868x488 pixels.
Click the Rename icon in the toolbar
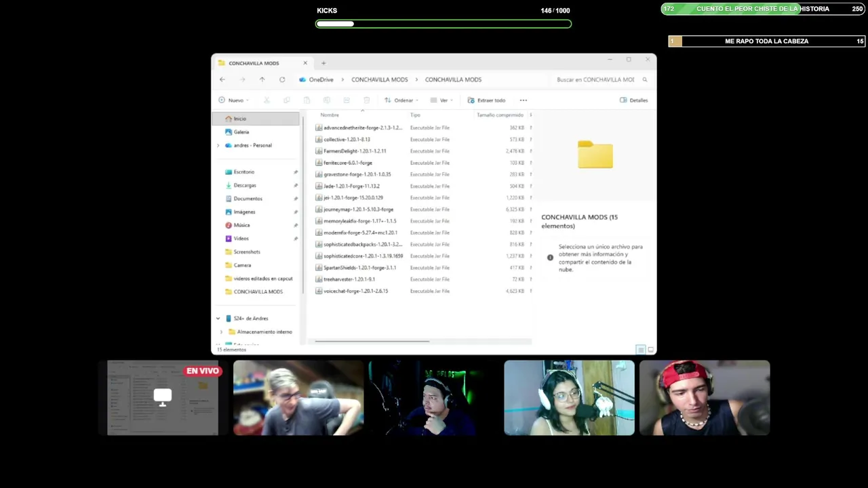327,100
